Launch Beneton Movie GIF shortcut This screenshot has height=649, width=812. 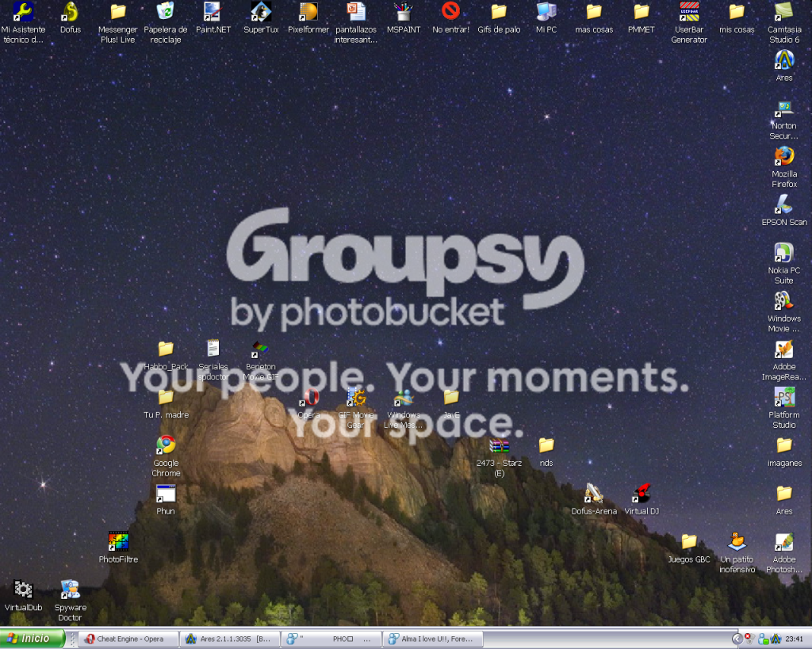[x=260, y=361]
